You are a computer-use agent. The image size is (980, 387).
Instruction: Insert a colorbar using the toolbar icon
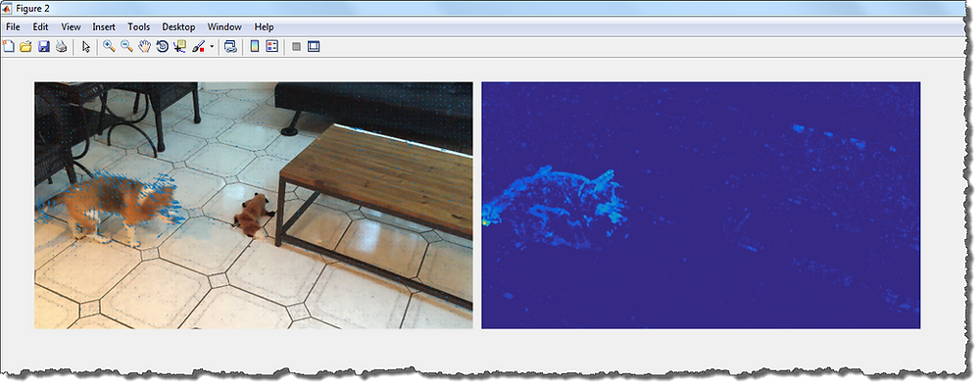(x=255, y=46)
